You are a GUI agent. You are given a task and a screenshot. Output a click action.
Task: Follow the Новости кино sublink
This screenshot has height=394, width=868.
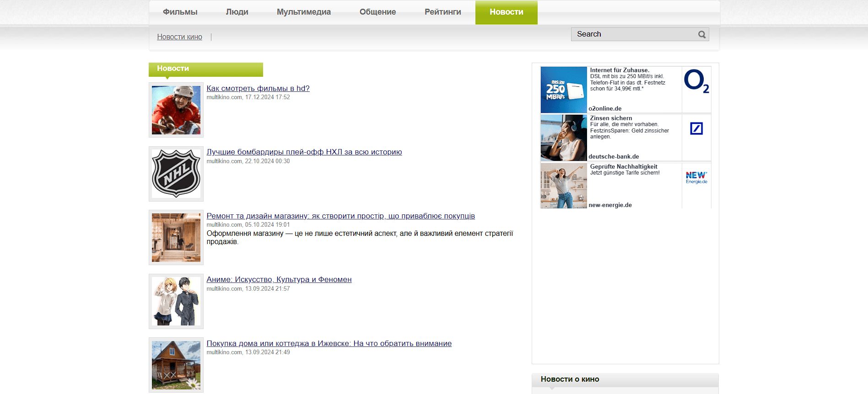click(180, 37)
